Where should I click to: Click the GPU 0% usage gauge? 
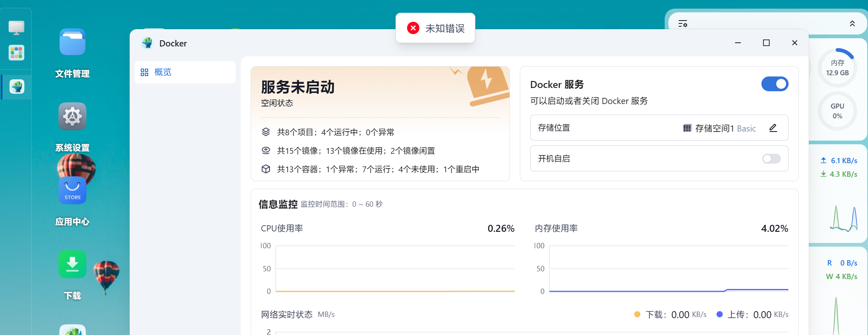(837, 111)
